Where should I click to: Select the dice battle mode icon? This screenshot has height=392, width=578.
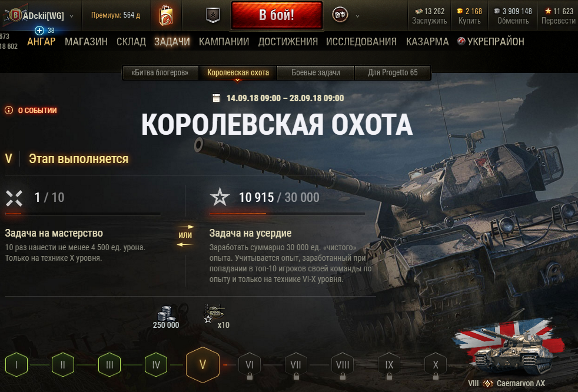coord(340,15)
